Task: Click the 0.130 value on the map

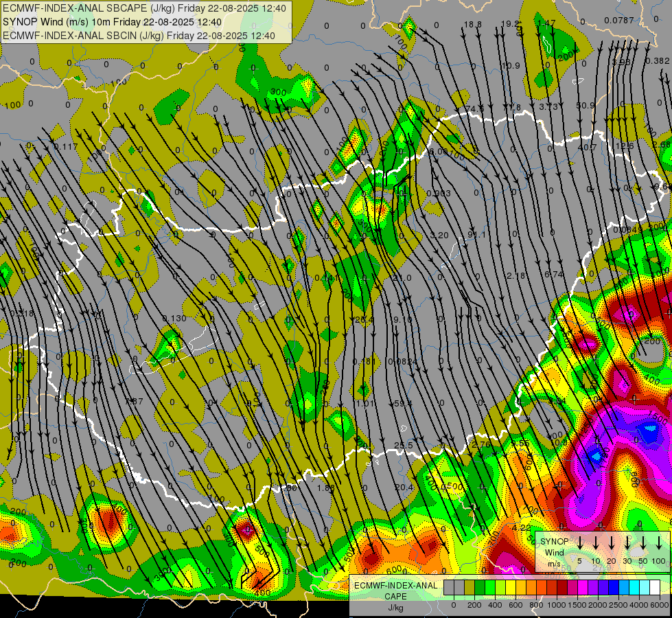Action: 174,319
